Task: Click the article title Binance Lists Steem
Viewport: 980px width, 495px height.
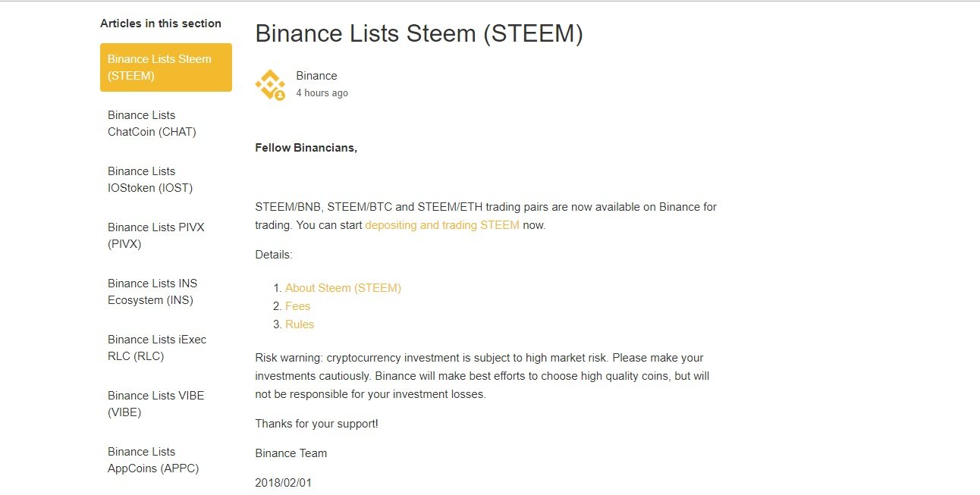Action: coord(419,33)
